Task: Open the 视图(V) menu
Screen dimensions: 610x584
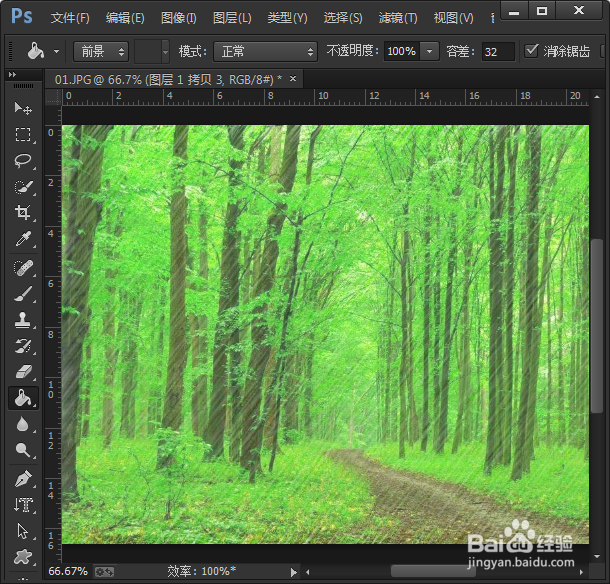Action: pyautogui.click(x=454, y=18)
